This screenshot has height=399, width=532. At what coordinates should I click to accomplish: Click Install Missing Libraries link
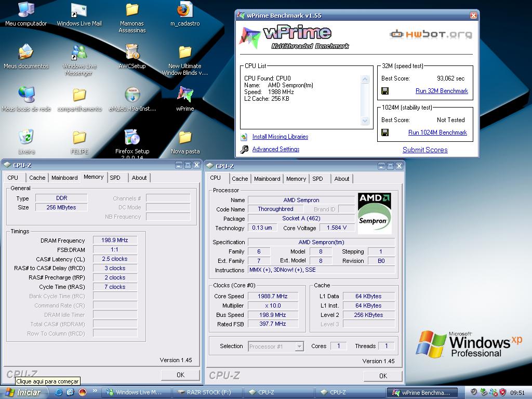click(x=280, y=137)
